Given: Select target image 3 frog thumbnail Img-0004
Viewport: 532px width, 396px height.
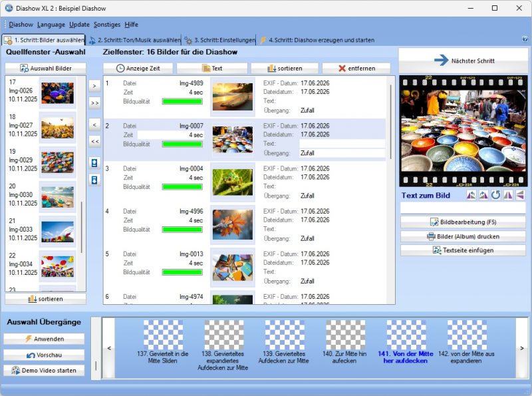Looking at the screenshot, I should coord(232,182).
